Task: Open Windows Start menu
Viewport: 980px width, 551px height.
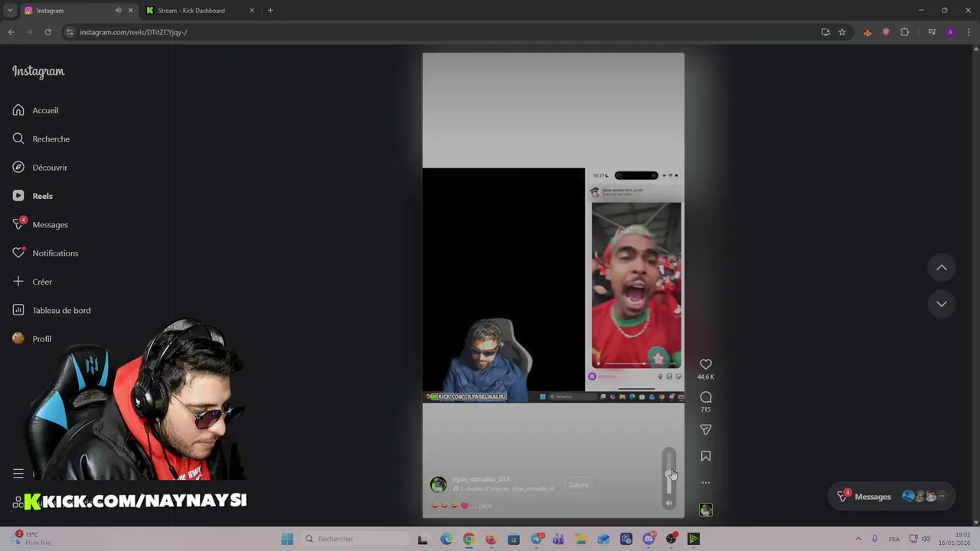Action: [287, 539]
